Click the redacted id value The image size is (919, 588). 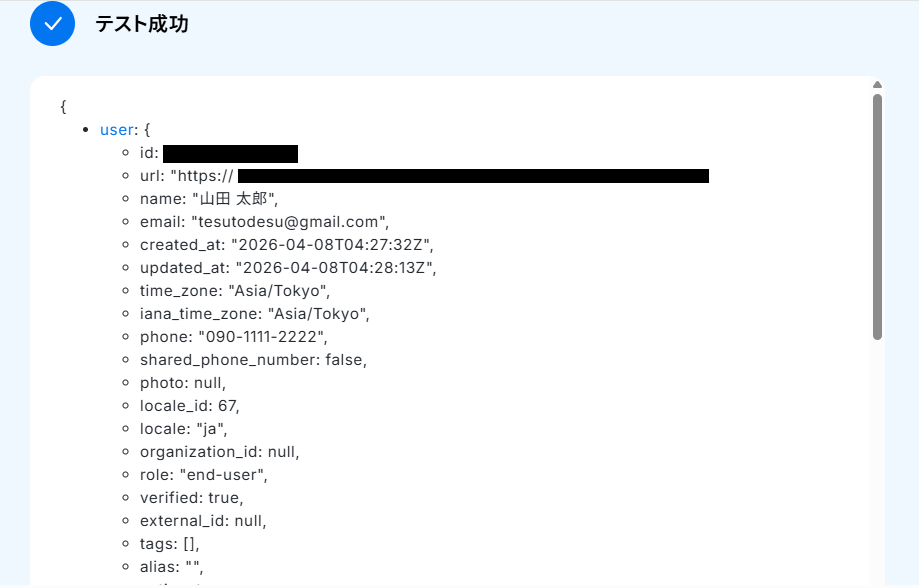tap(230, 153)
